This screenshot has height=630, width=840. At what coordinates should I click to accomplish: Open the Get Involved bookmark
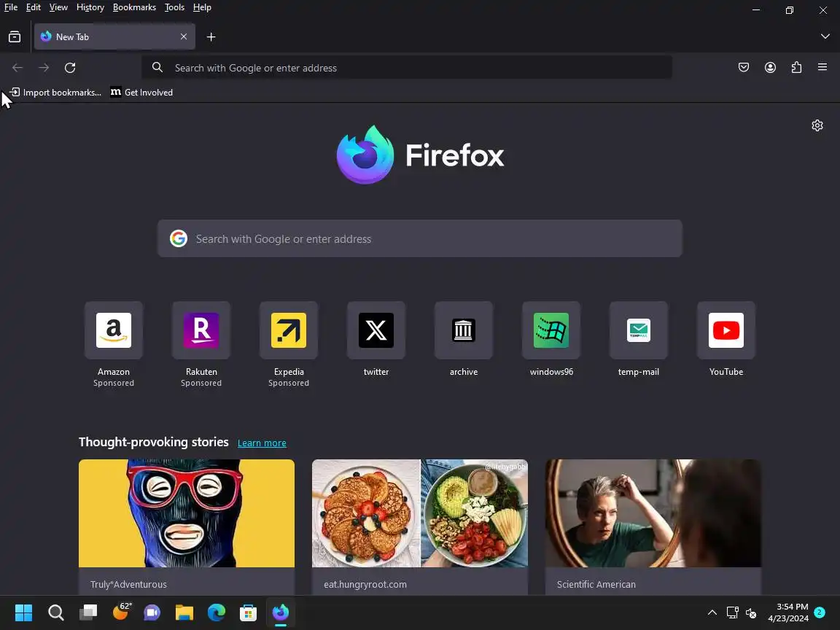(141, 92)
